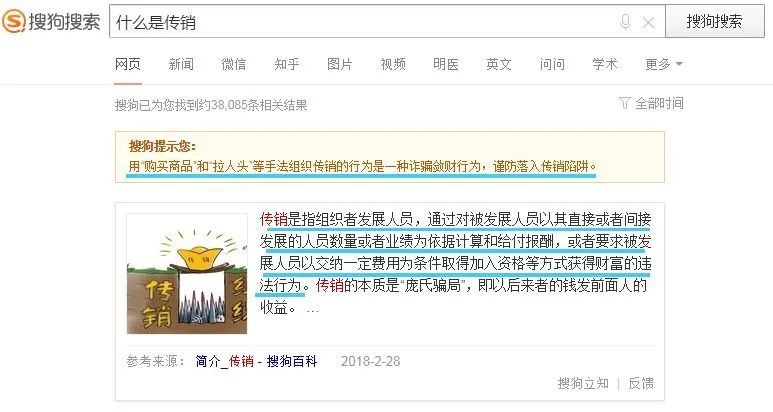Expand the 更多 dropdown arrow
This screenshot has width=773, height=412.
pos(679,64)
